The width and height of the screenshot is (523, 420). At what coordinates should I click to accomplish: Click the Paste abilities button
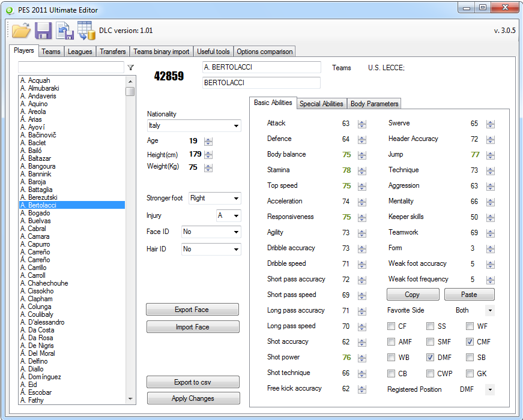coord(470,295)
